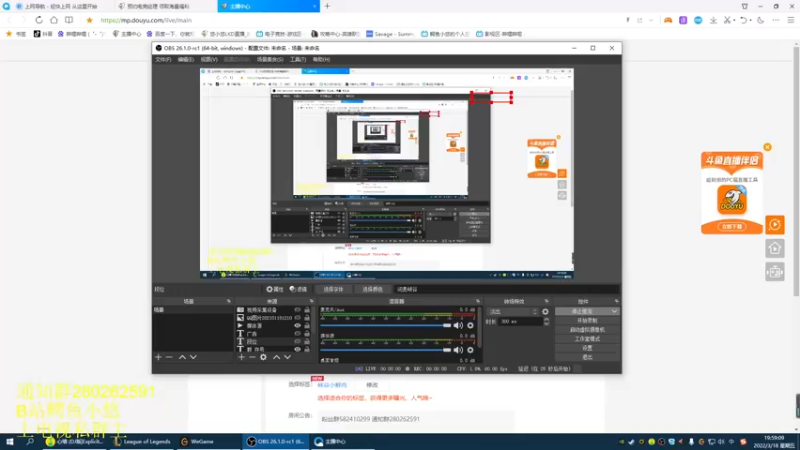Open the stop-streaming button dropdown arrow
The image size is (800, 450).
point(614,311)
